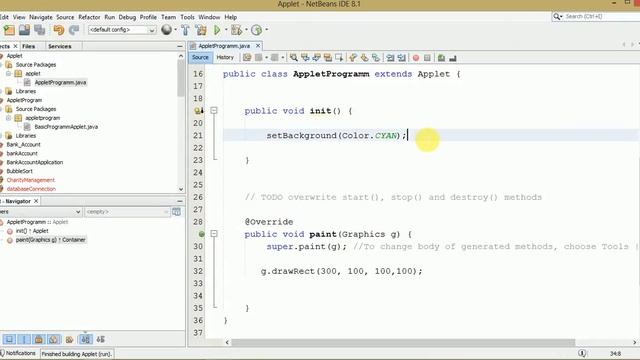Select the databaseConnection project
640x360 pixels.
pos(31,189)
